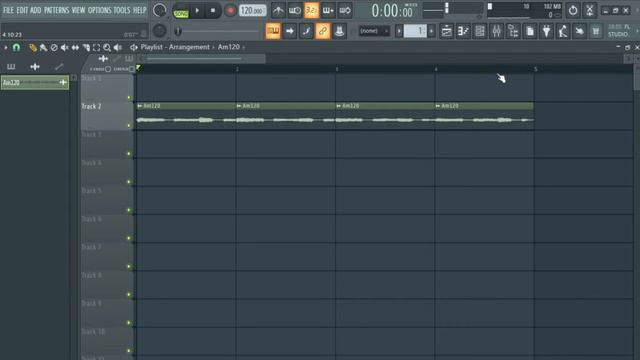Select the playlist Delete tool
The width and height of the screenshot is (640, 360).
54,48
